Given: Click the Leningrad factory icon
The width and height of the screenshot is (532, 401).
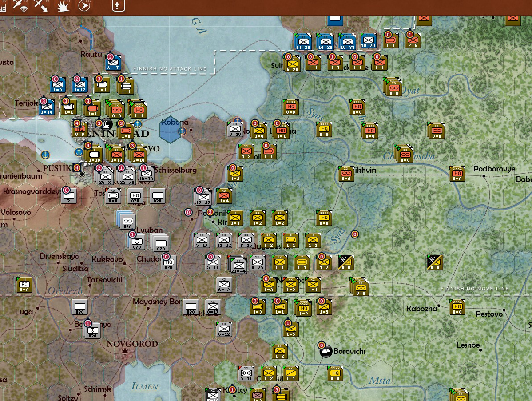Looking at the screenshot, I should [x=106, y=124].
